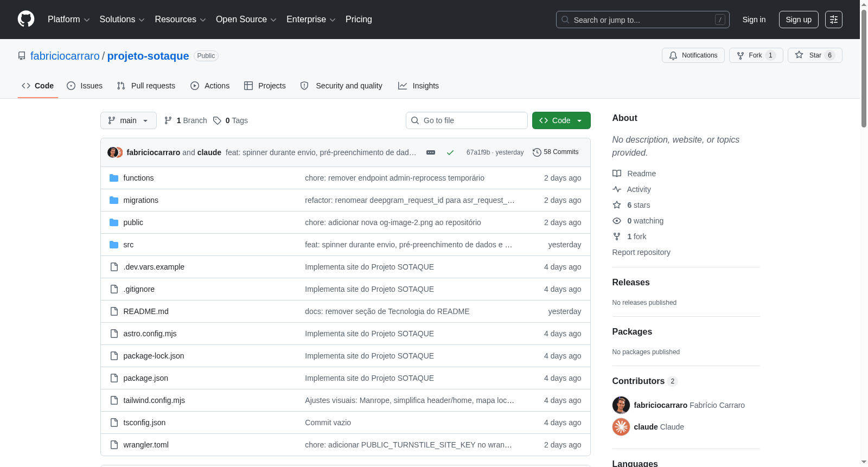
Task: Open the src folder
Action: 128,245
